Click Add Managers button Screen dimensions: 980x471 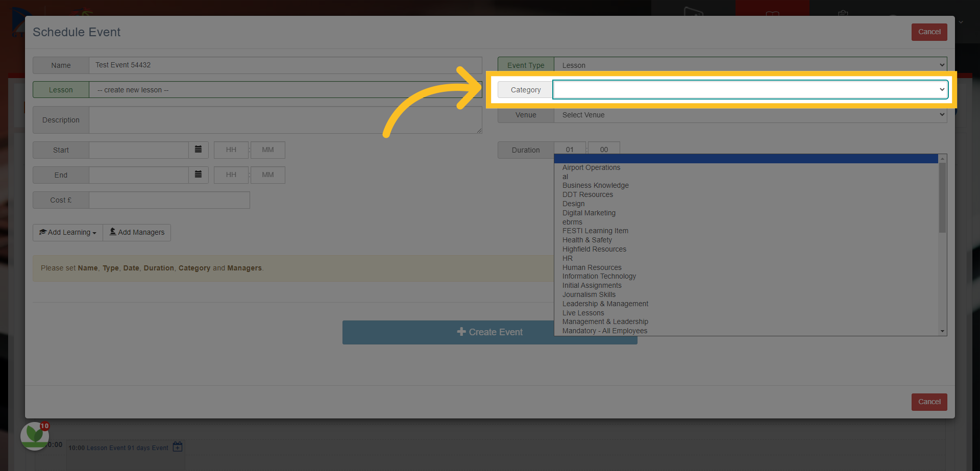(x=137, y=232)
